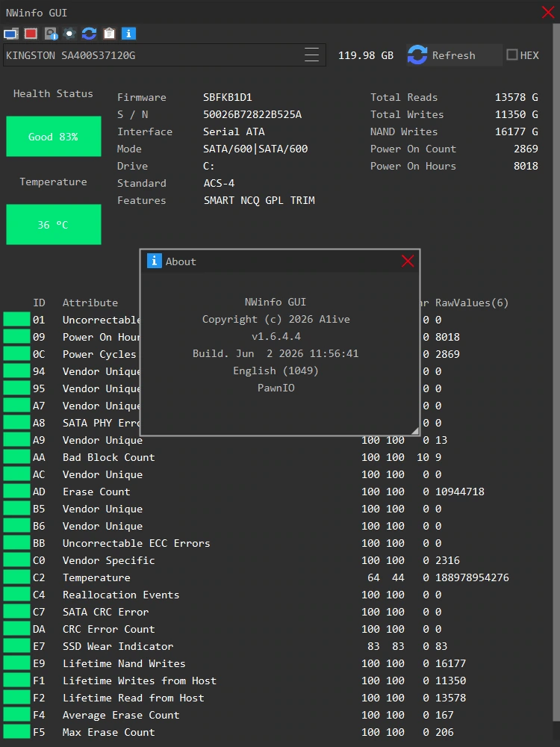Click the Attribute column header
This screenshot has width=560, height=747.
(x=90, y=303)
